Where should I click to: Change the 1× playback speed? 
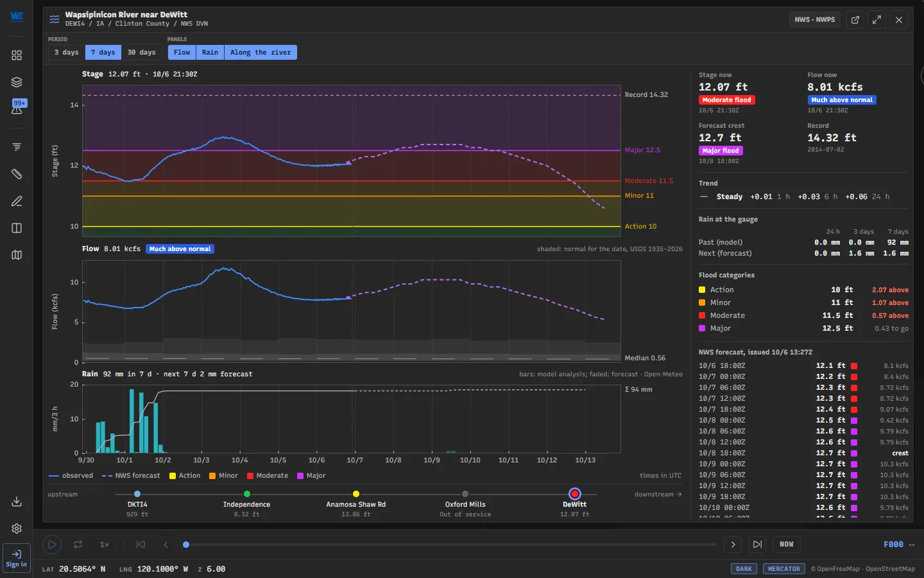click(105, 545)
